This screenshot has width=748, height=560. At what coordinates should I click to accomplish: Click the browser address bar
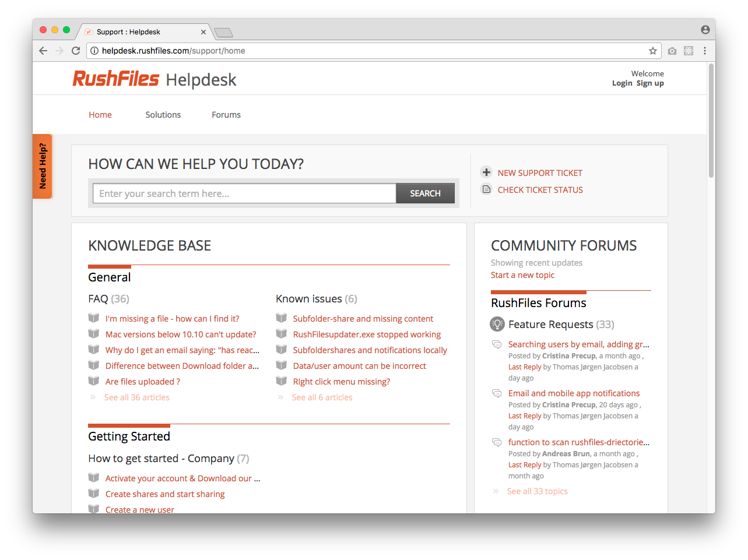(373, 51)
